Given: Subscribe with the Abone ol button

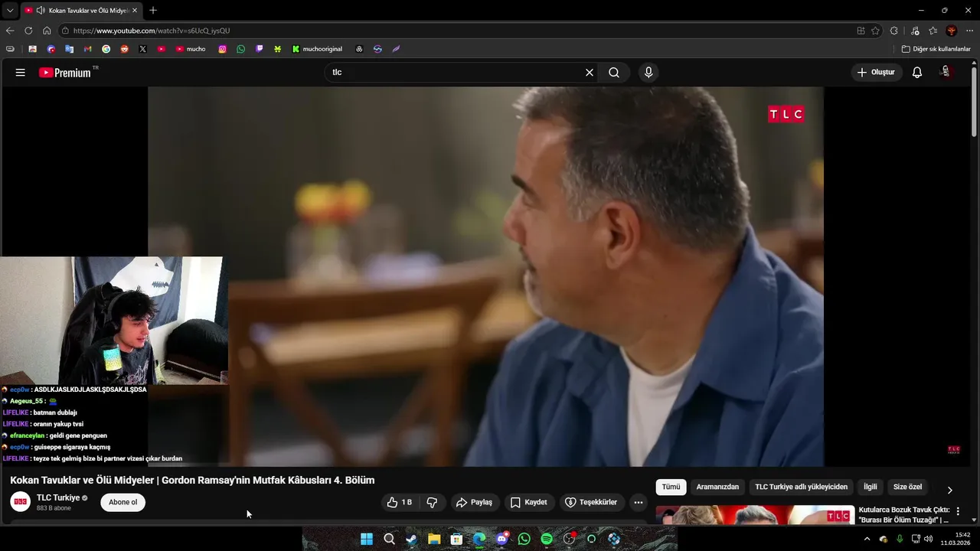Looking at the screenshot, I should pyautogui.click(x=122, y=503).
